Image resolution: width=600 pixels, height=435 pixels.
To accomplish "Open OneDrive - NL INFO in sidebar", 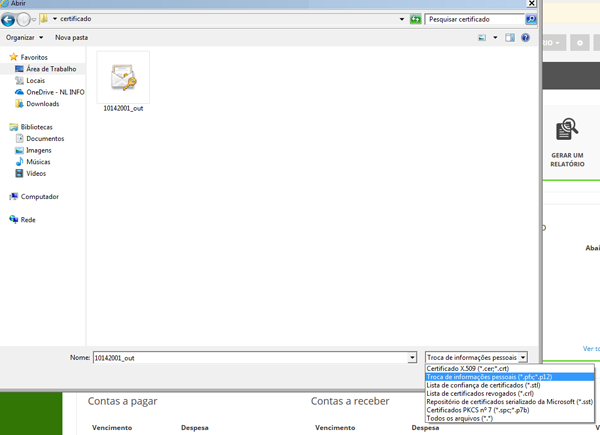I will [49, 92].
